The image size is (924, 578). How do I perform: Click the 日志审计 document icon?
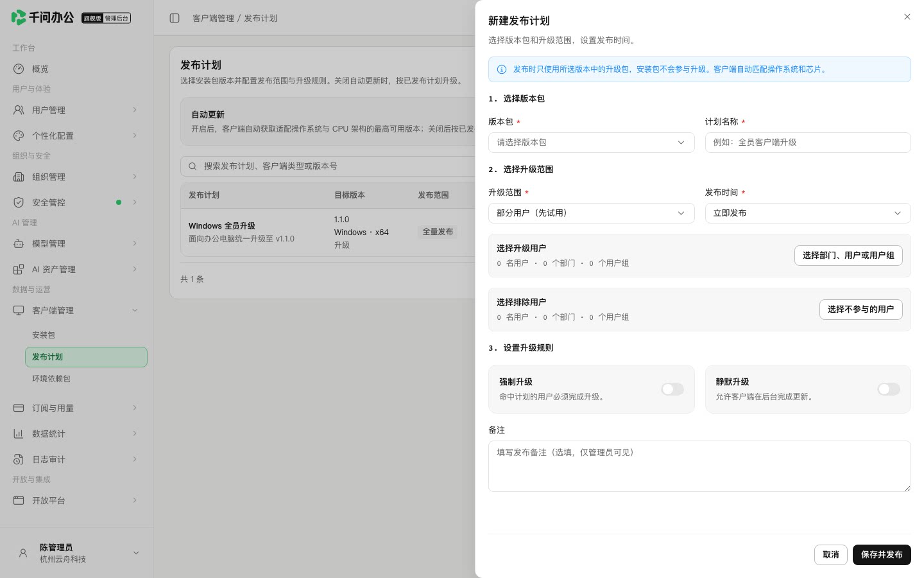click(19, 459)
